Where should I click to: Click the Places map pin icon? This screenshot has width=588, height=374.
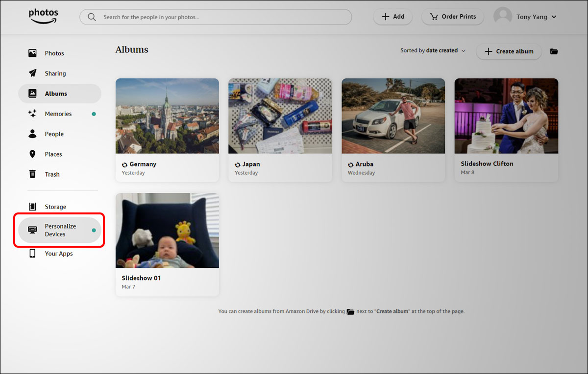32,154
